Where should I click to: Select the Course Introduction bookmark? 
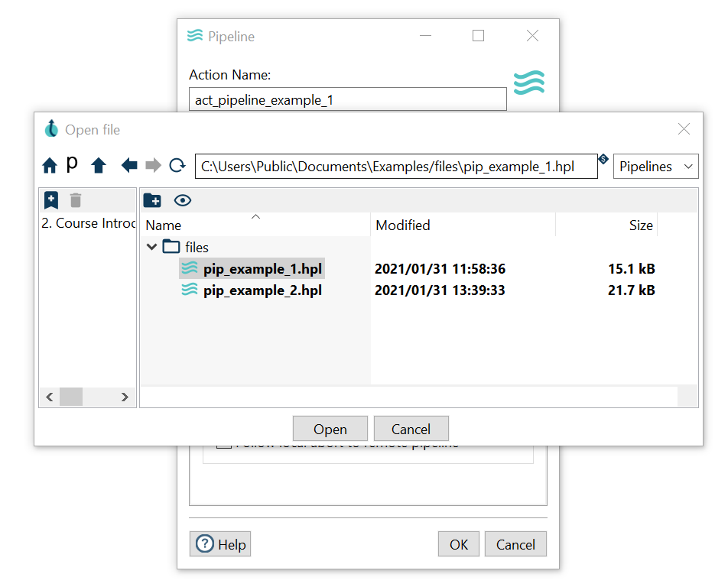point(87,223)
